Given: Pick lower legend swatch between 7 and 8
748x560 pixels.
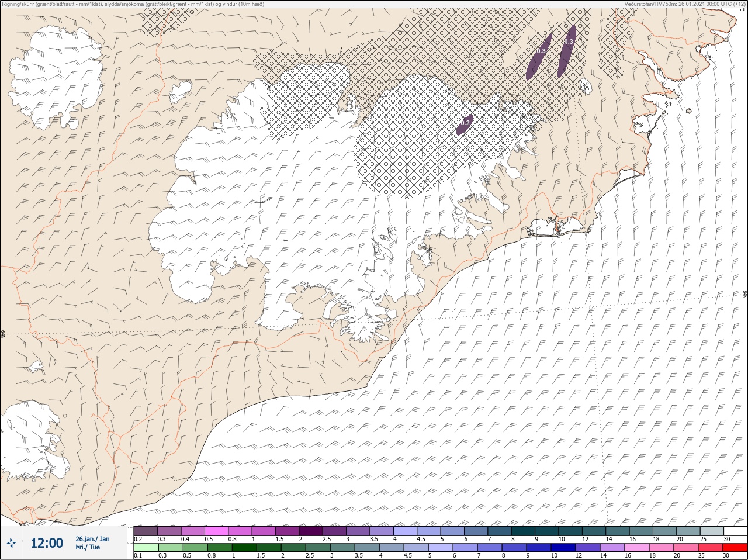Looking at the screenshot, I should [x=490, y=548].
